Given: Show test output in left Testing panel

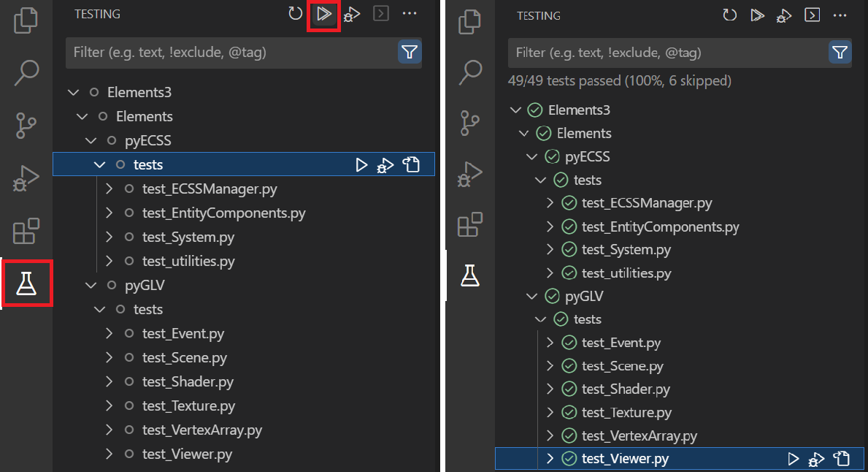Looking at the screenshot, I should coord(381,13).
